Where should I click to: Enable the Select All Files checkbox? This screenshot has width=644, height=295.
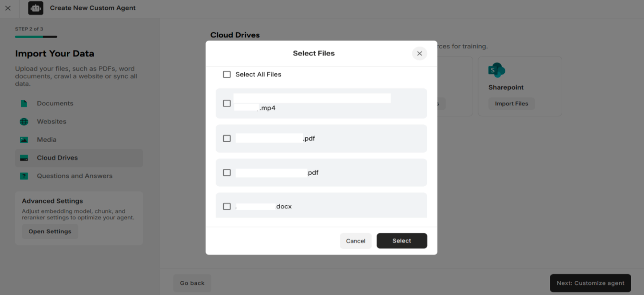tap(227, 74)
